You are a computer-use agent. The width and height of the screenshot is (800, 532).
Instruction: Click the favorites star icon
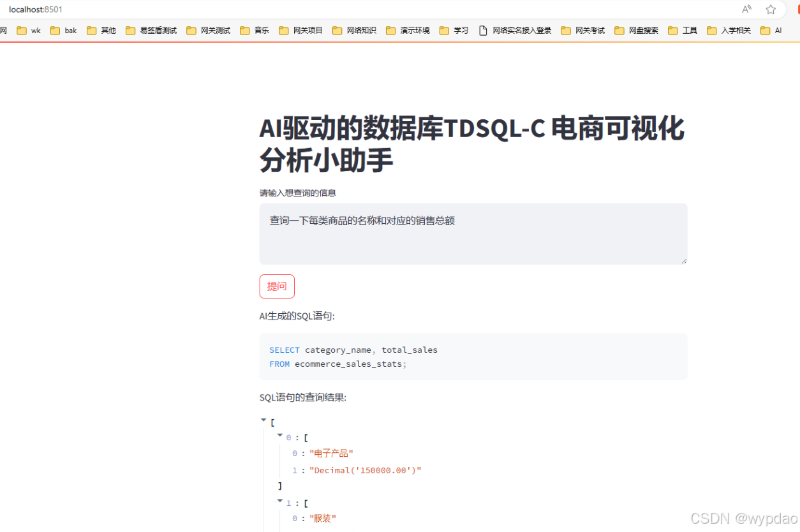pyautogui.click(x=771, y=9)
